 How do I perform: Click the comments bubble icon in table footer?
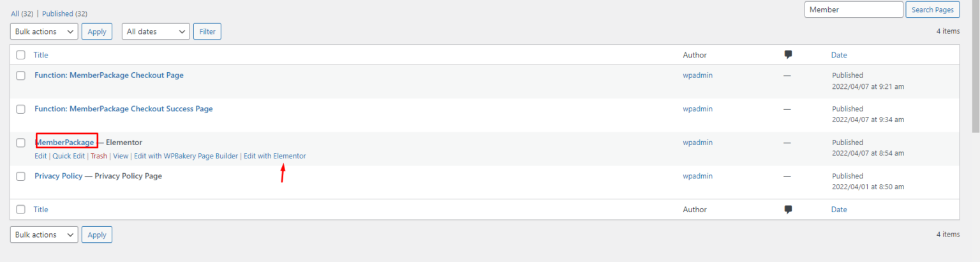(788, 209)
